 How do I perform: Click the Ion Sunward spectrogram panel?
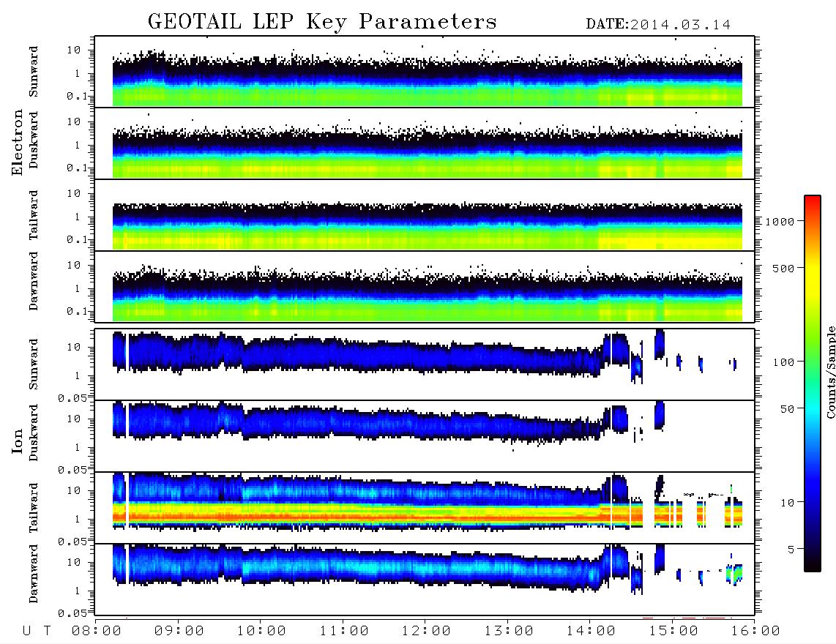pos(425,364)
